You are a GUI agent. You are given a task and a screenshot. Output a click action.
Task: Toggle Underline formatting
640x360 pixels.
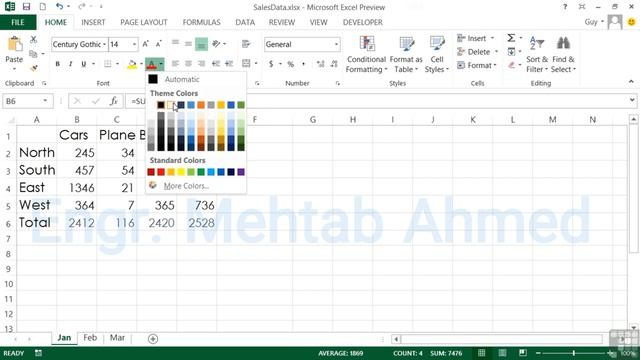[x=84, y=64]
